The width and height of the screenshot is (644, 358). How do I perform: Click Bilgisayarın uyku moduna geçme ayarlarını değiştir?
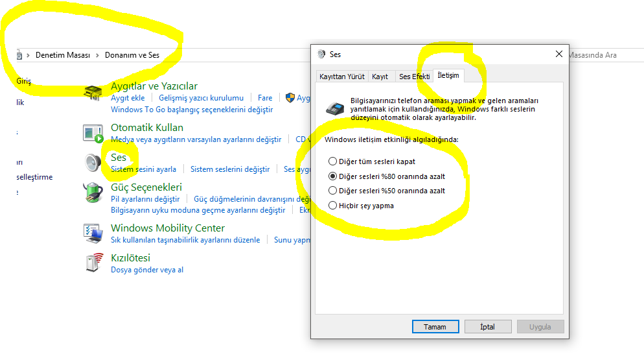coord(198,210)
